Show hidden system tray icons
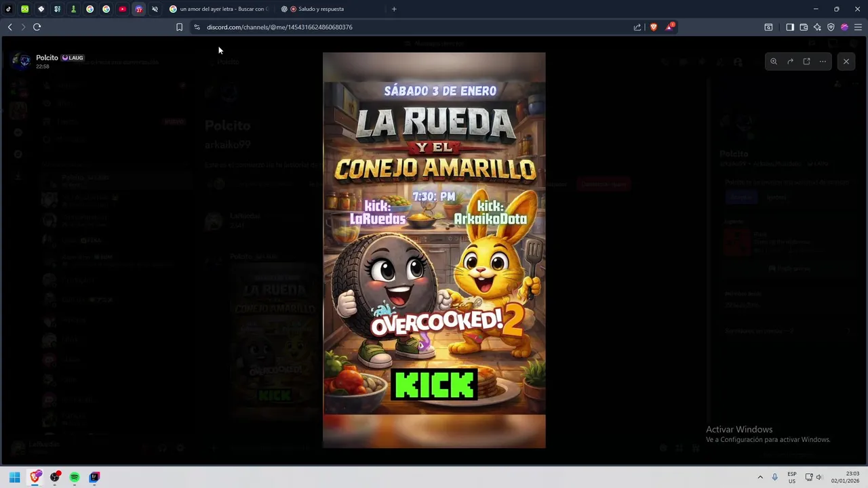The width and height of the screenshot is (868, 488). point(760,477)
